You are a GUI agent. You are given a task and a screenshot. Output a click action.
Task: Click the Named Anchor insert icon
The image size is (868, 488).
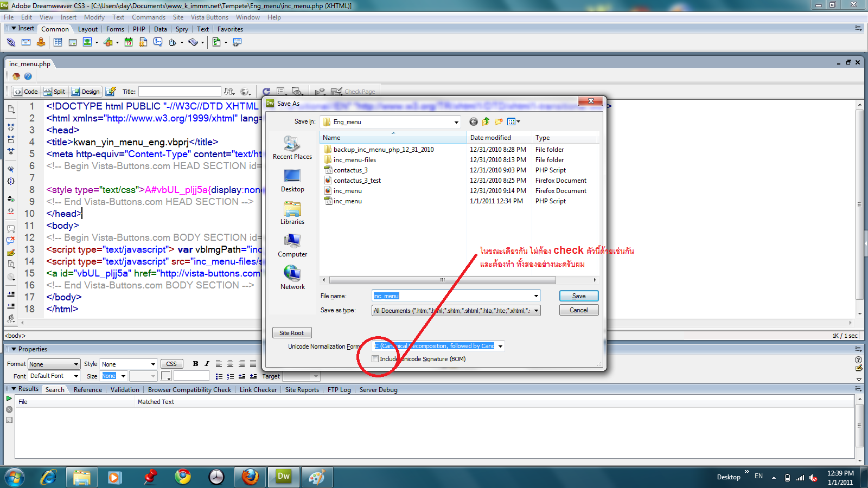pyautogui.click(x=41, y=42)
